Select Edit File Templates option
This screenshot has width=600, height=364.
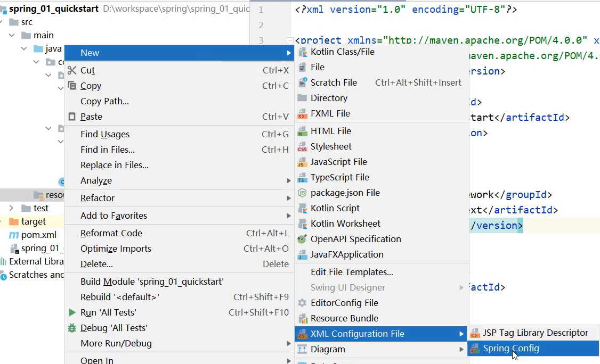click(x=352, y=272)
